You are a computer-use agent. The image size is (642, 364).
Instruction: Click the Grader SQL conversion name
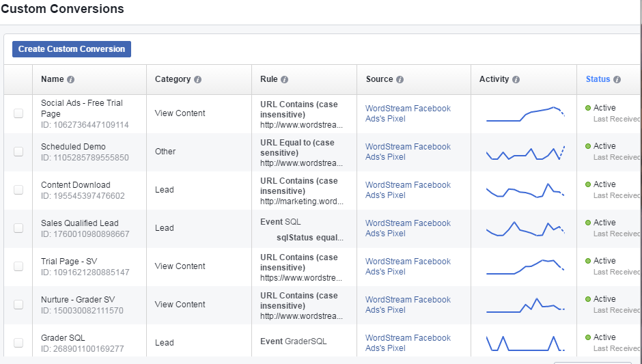(64, 337)
